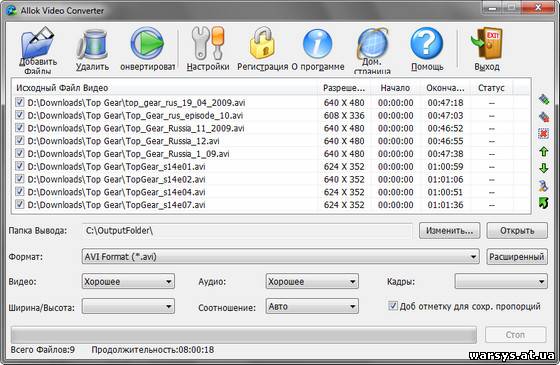
Task: Select the 00:47:38 end time cell
Action: [445, 154]
